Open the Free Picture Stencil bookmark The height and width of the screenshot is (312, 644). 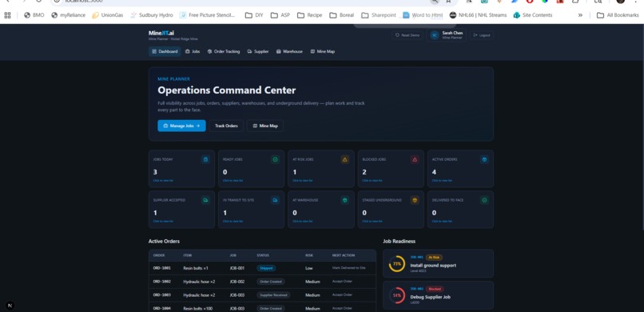tap(208, 15)
